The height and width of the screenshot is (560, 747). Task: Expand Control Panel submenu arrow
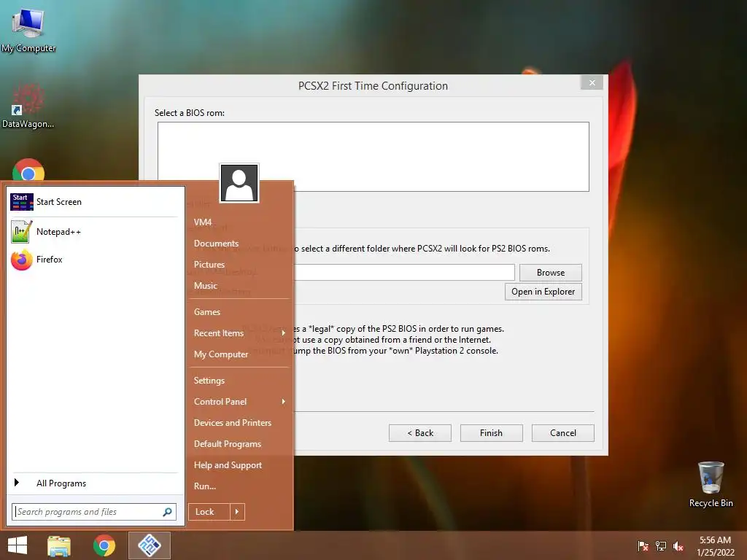[284, 402]
